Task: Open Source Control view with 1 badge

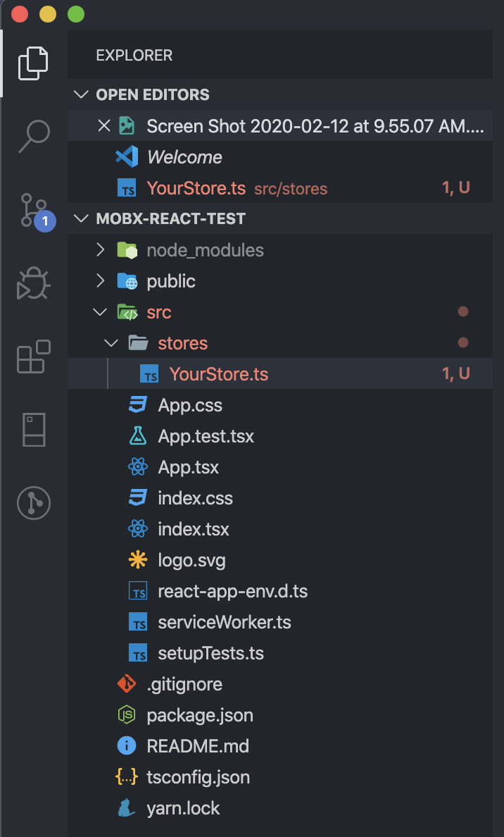Action: coord(37,211)
